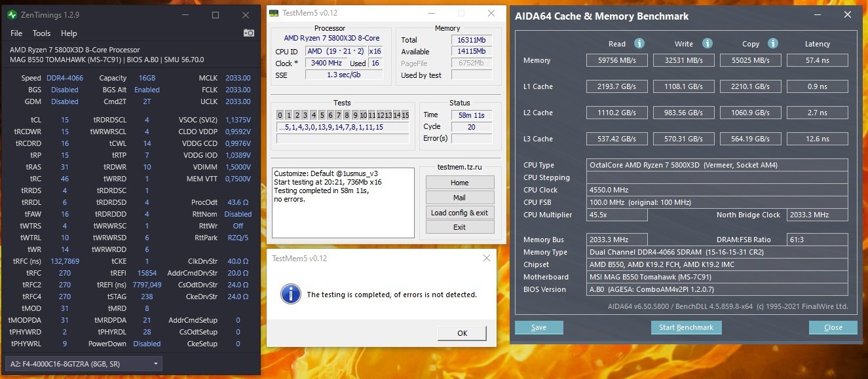Viewport: 868px width, 379px height.
Task: Open the memory module selector dropdown
Action: (84, 363)
